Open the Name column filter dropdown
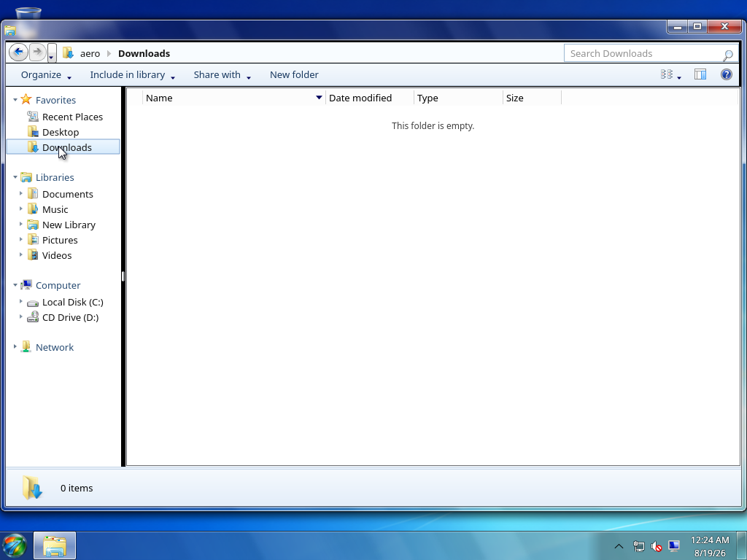This screenshot has height=560, width=747. tap(320, 98)
